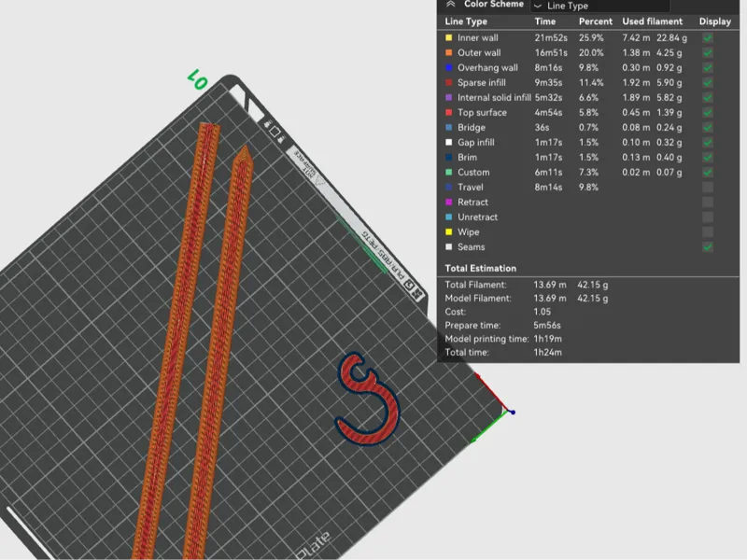Click the Used filament column header
747x560 pixels.
tap(652, 21)
